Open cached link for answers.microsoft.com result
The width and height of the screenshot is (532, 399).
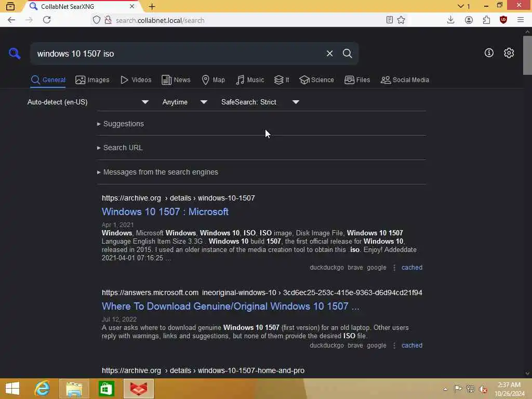412,345
